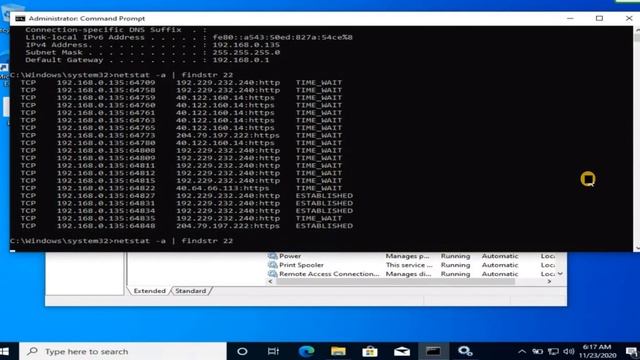Maximize the Command Prompt window

click(599, 18)
